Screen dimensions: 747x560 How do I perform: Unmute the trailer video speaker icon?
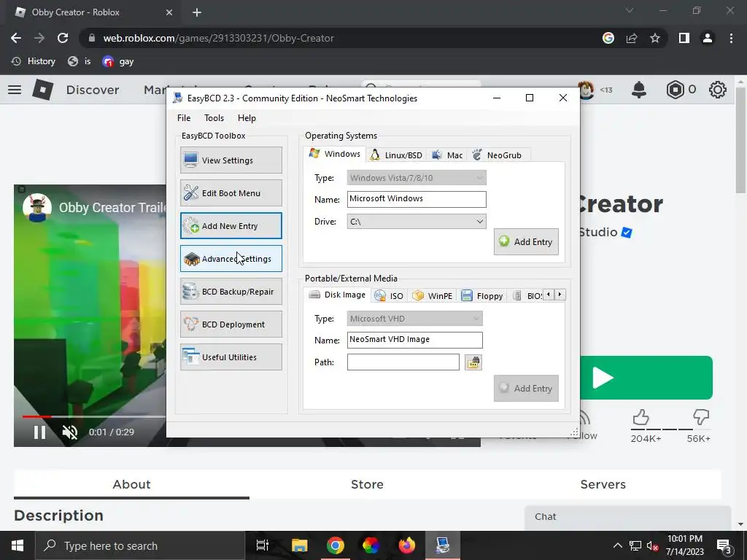point(70,432)
